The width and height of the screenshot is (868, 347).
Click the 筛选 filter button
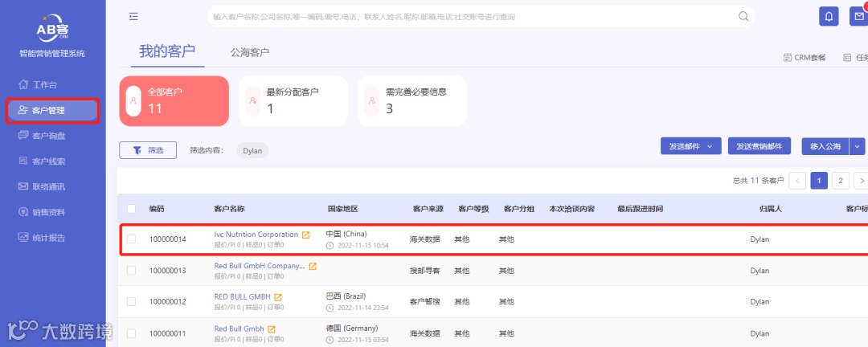pos(148,150)
